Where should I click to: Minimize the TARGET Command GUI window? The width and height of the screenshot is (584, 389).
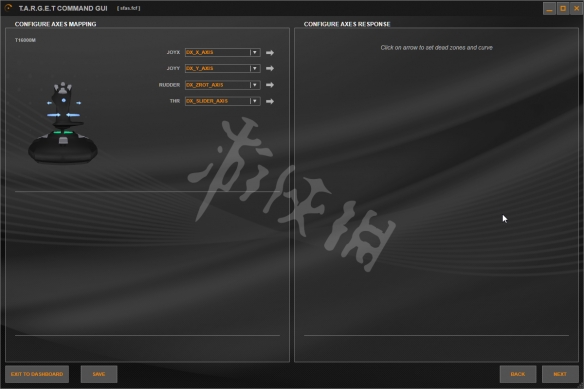[549, 8]
